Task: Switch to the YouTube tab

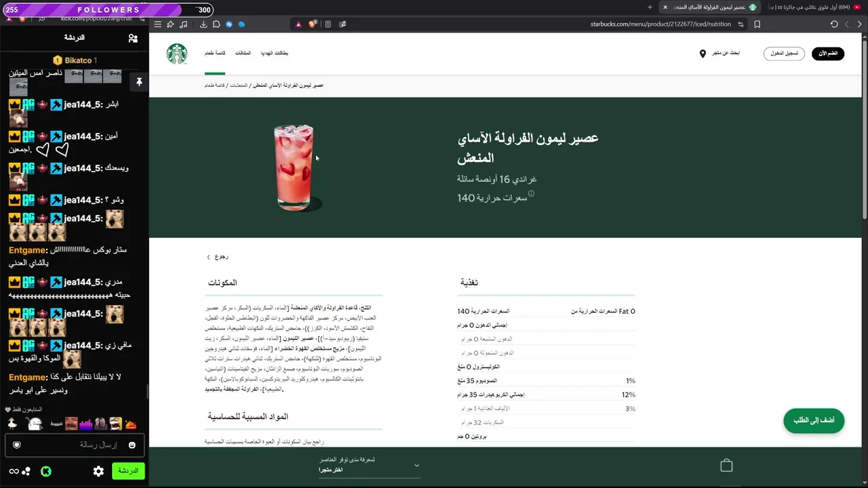Action: 814,7
